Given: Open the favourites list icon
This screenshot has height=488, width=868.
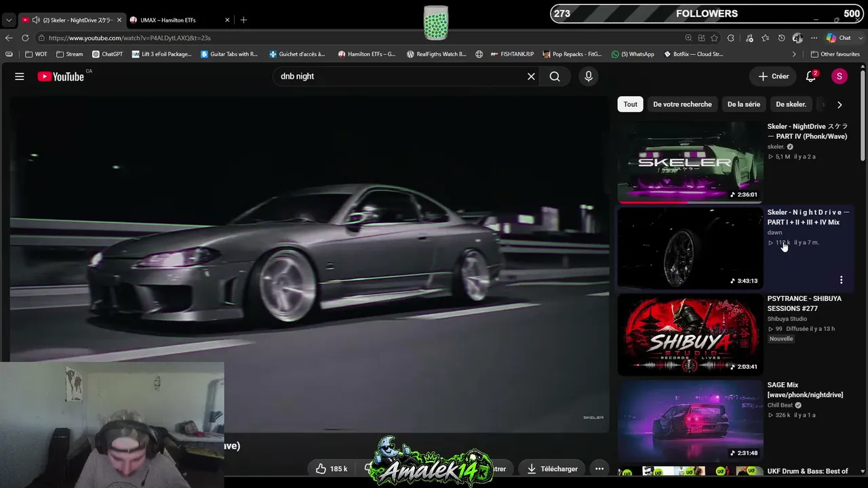Looking at the screenshot, I should click(766, 38).
